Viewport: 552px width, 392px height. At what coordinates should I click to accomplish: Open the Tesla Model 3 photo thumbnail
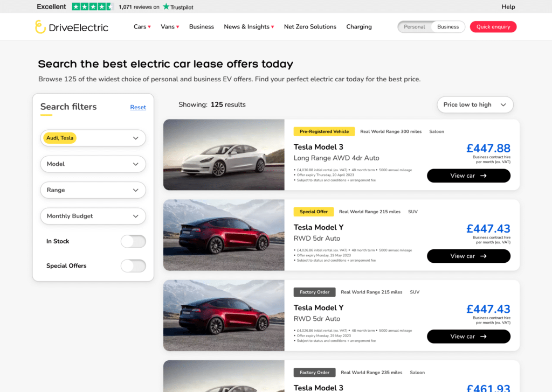tap(224, 155)
